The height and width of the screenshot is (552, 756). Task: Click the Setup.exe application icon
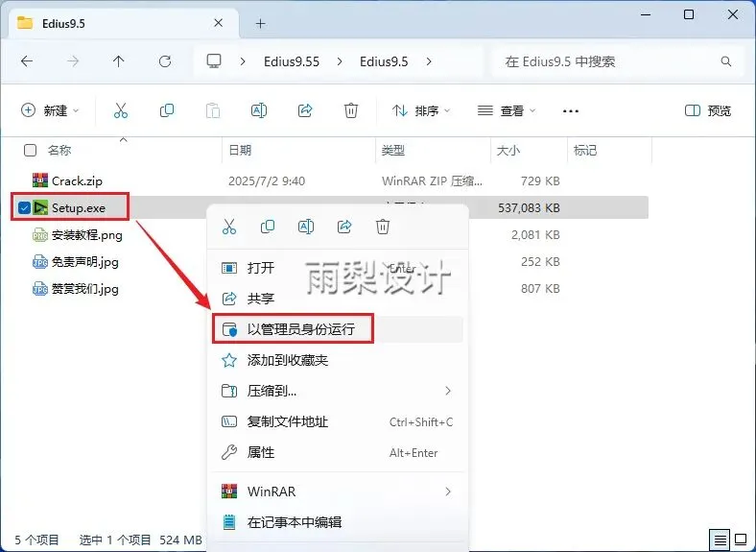point(40,207)
